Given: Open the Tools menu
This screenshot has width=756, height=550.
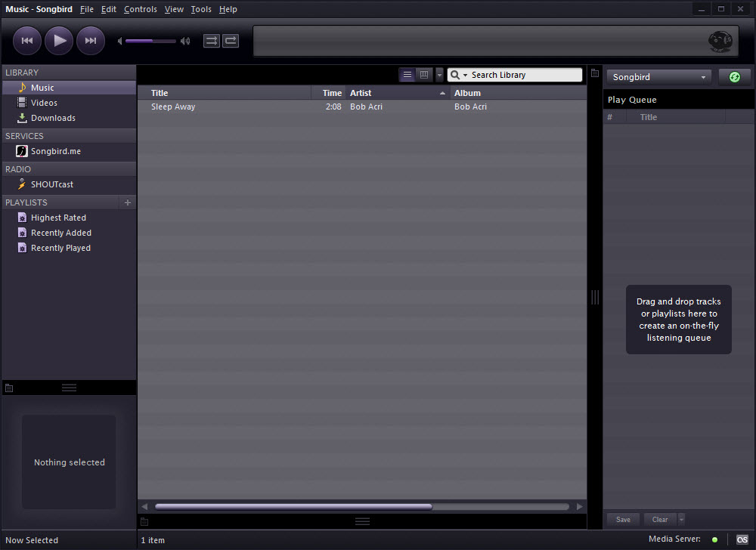Looking at the screenshot, I should pos(201,9).
